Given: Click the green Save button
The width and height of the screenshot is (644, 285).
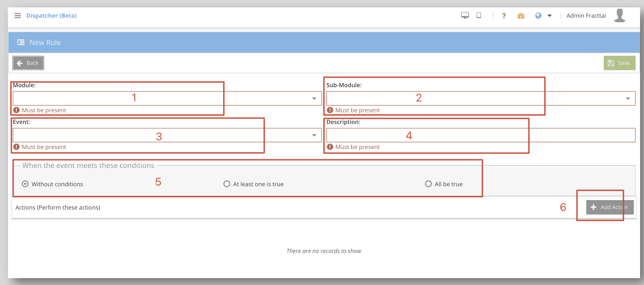Looking at the screenshot, I should (x=619, y=63).
